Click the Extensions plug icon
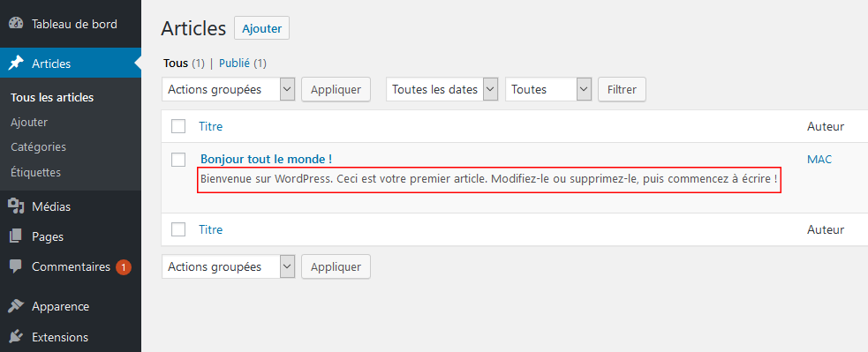This screenshot has height=352, width=868. [16, 336]
